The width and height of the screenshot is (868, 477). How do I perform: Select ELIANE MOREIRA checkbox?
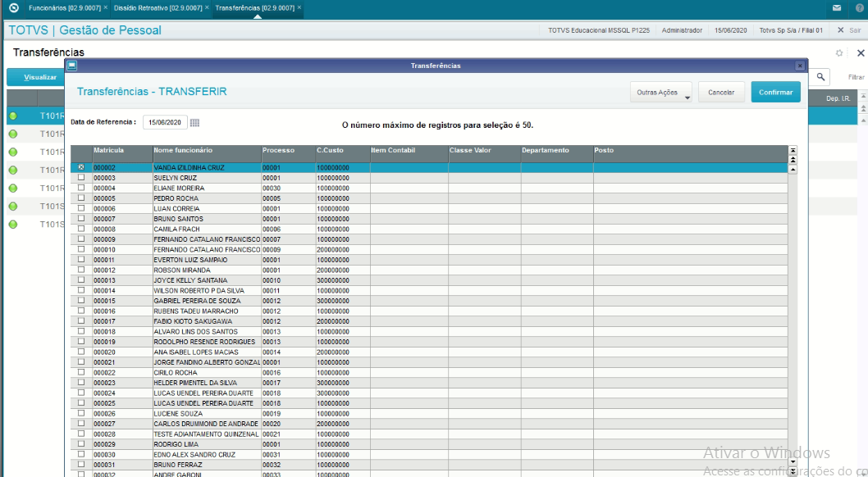pos(81,188)
